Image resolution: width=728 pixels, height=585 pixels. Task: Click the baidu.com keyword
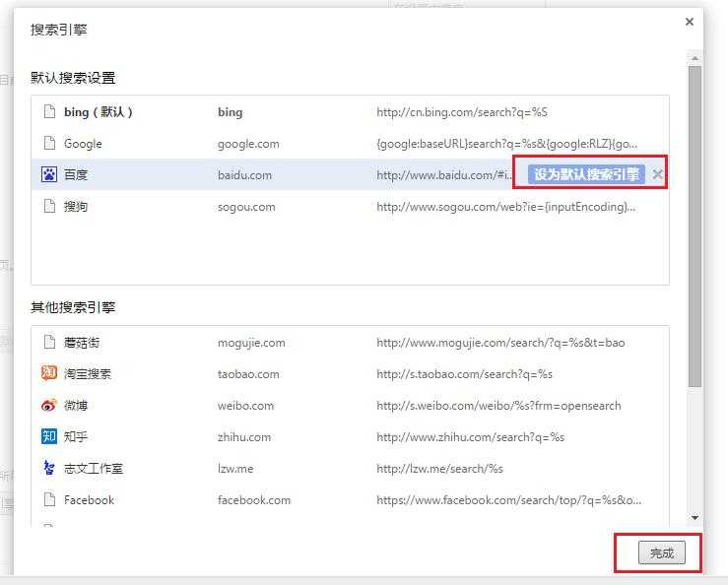click(x=244, y=175)
